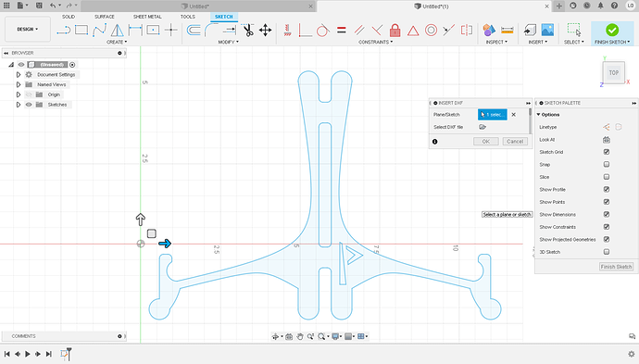Play the timeline animation
Image resolution: width=639 pixels, height=364 pixels.
pyautogui.click(x=28, y=354)
